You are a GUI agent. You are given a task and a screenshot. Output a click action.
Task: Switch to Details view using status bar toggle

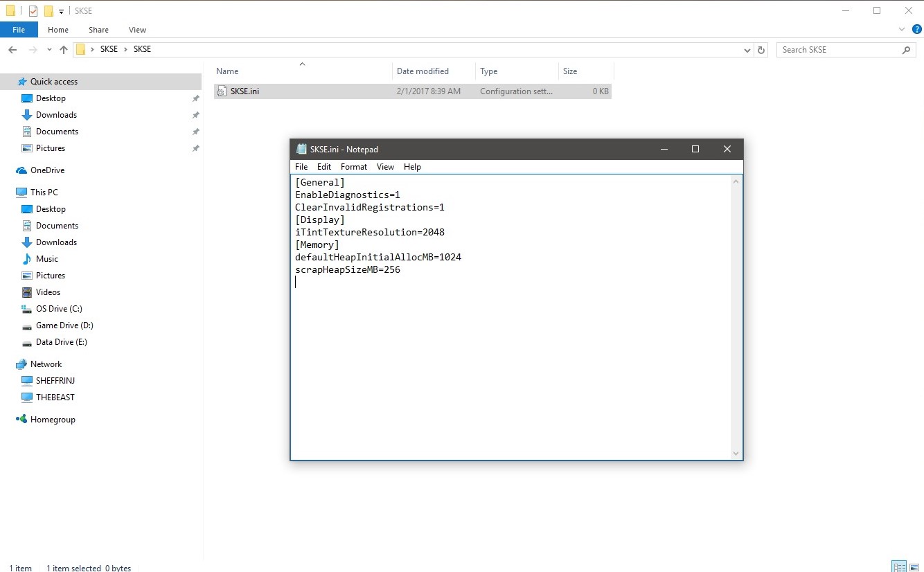click(899, 566)
